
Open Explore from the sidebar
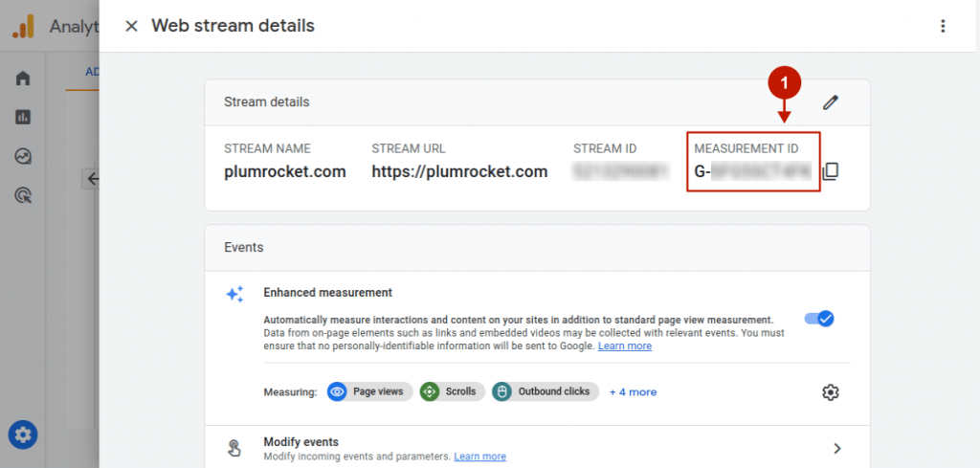(x=23, y=156)
